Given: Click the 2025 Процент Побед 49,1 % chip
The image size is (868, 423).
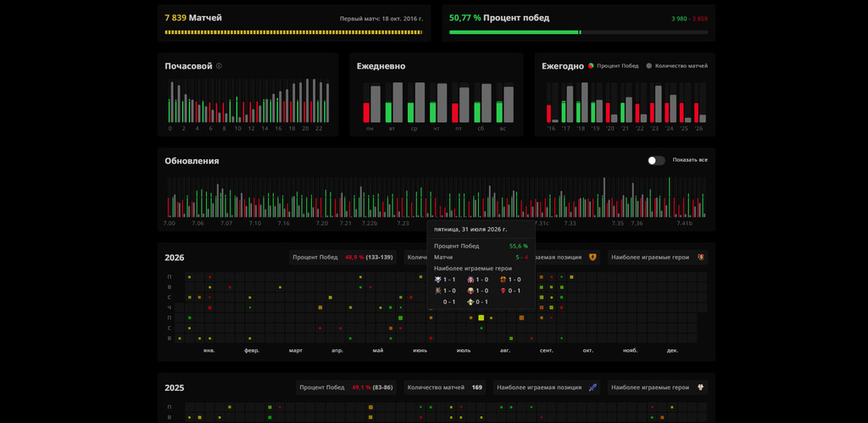Looking at the screenshot, I should click(x=346, y=387).
